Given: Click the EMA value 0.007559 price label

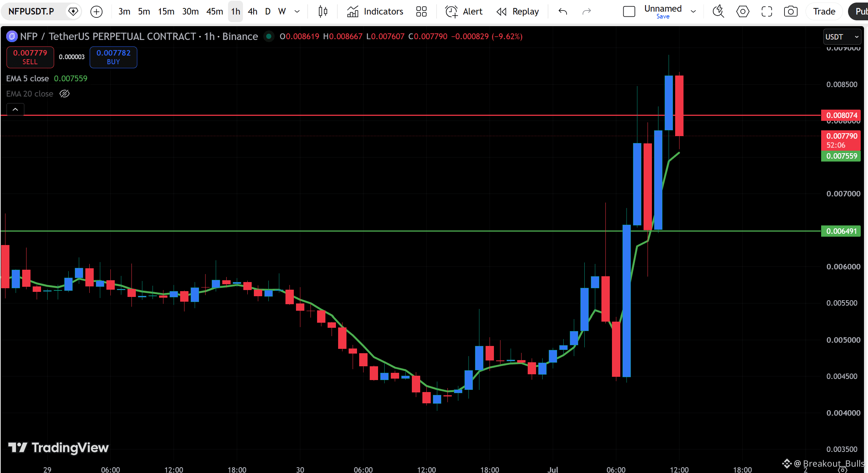Looking at the screenshot, I should pos(841,156).
